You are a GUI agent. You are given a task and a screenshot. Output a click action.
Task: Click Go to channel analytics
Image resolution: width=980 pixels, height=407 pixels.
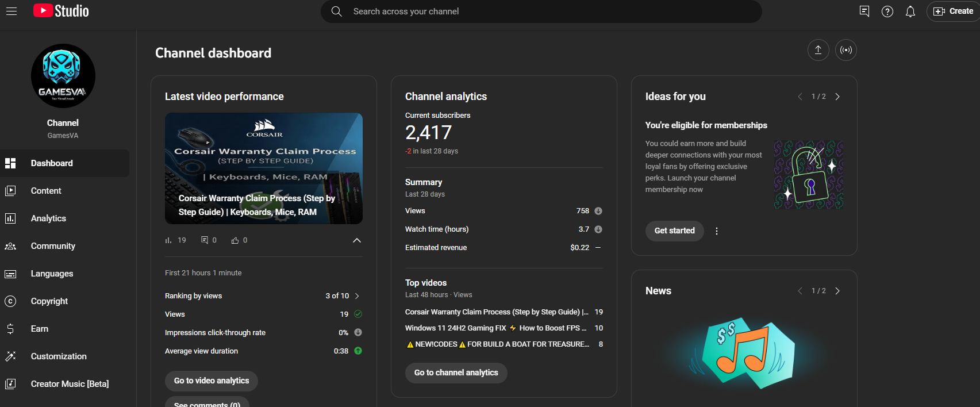tap(456, 373)
